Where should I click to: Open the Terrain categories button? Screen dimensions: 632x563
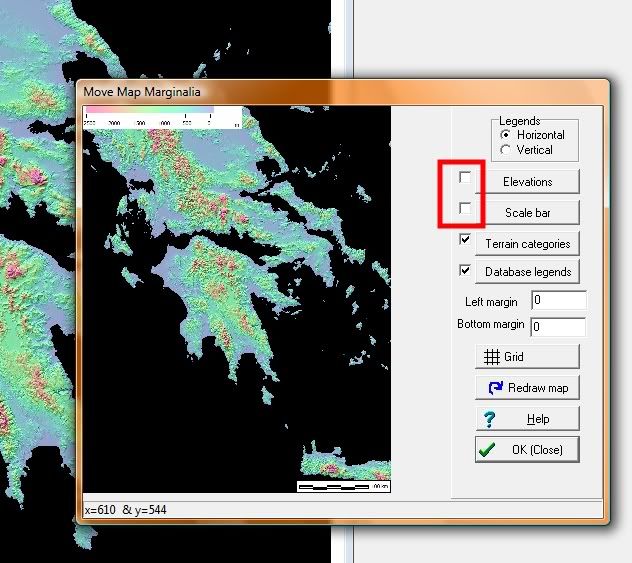[527, 243]
